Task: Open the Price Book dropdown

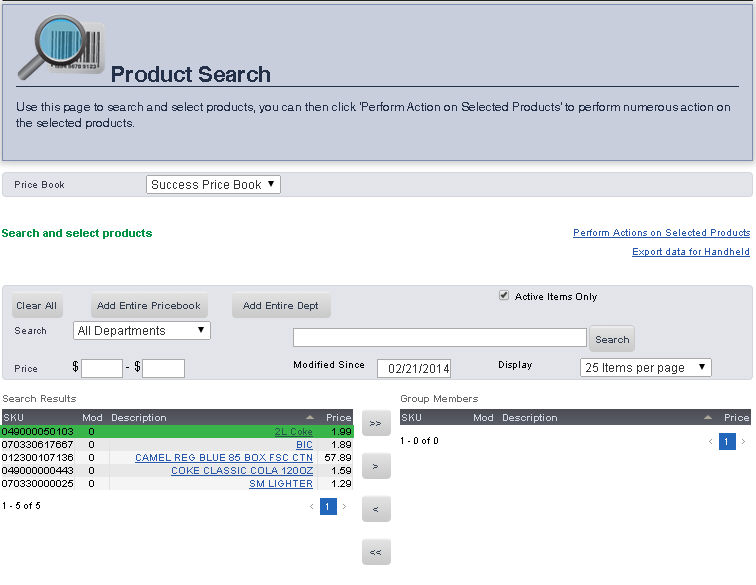Action: pos(213,185)
